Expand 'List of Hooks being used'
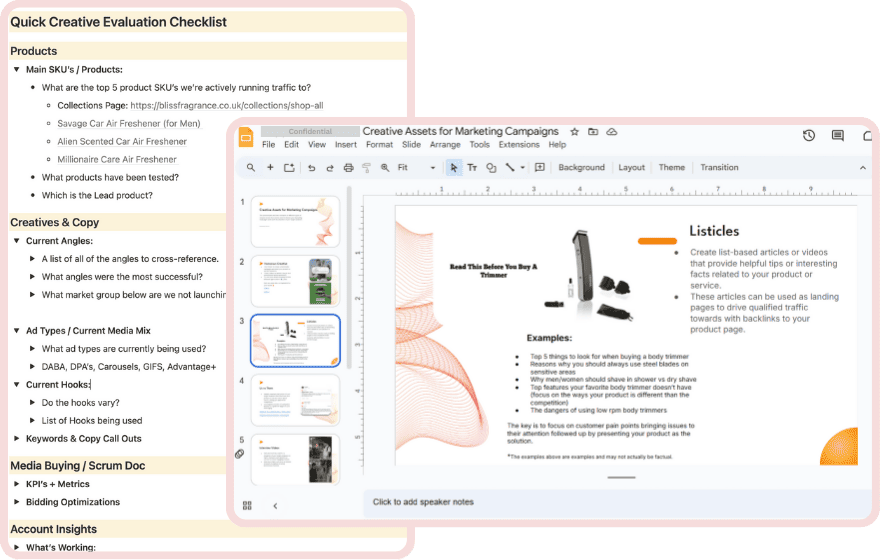This screenshot has width=880, height=560. 32,420
